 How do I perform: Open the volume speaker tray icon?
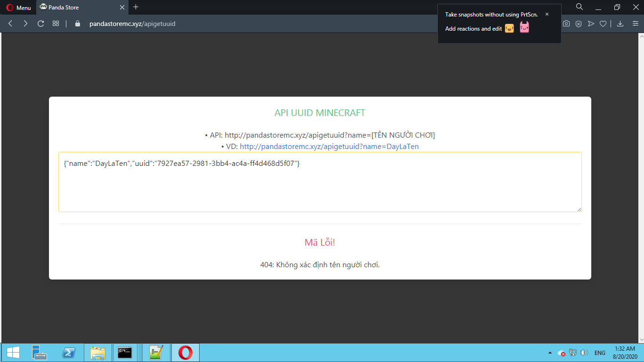[x=584, y=353]
